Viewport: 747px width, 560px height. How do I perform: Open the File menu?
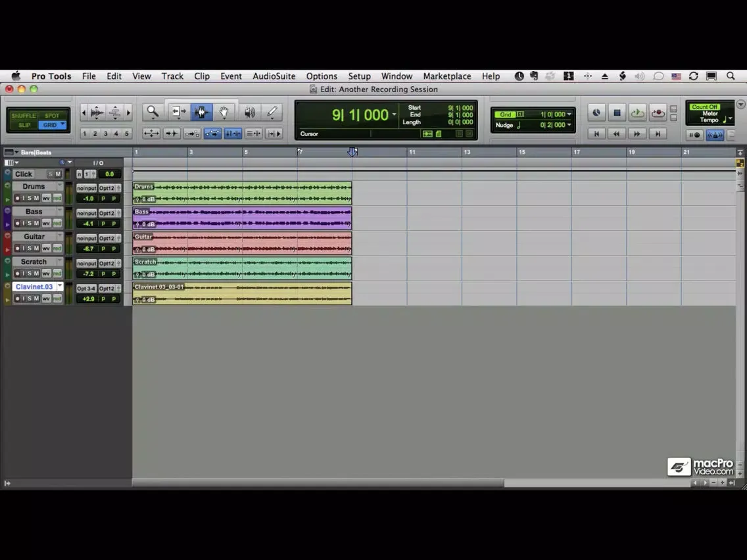click(89, 76)
